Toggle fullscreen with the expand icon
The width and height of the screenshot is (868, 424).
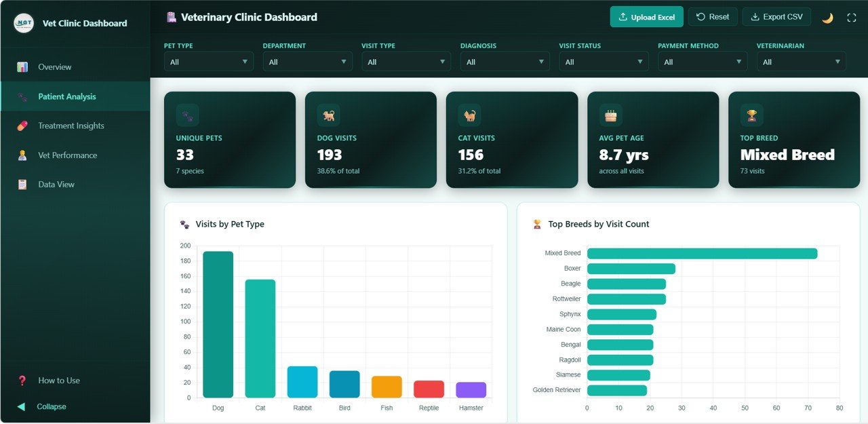[x=851, y=17]
